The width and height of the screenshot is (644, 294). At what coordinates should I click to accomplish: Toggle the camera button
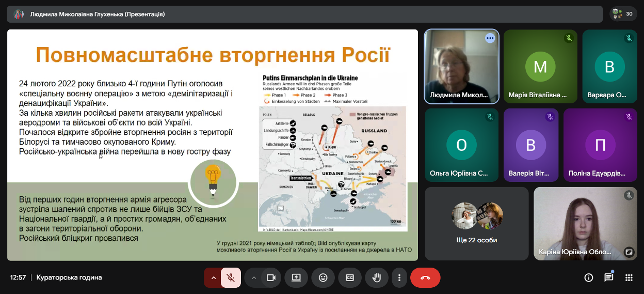click(x=271, y=277)
